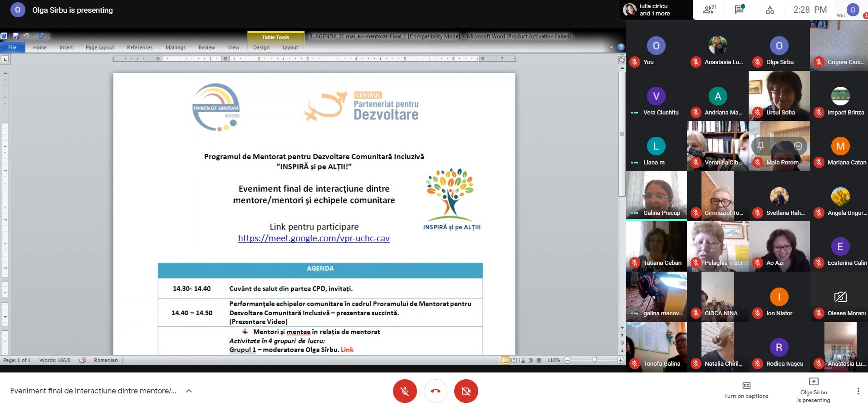Zoom in with the plus button
The width and height of the screenshot is (868, 407).
point(620,360)
